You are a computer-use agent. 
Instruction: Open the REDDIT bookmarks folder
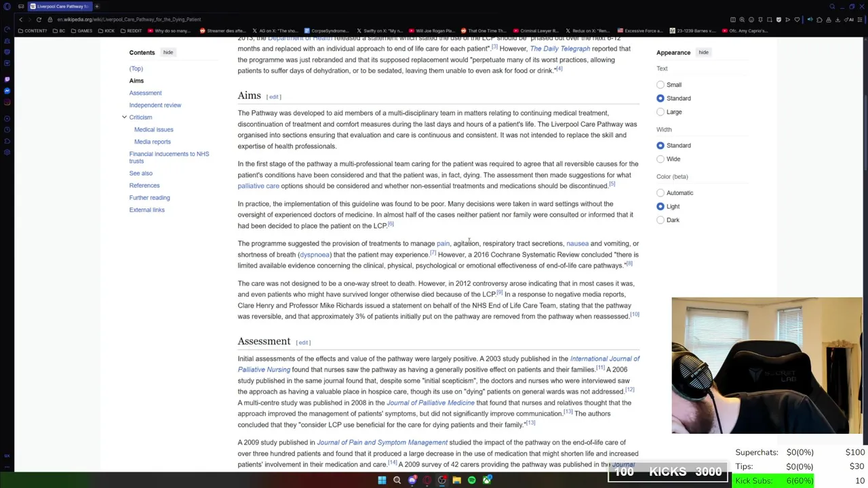coord(131,30)
